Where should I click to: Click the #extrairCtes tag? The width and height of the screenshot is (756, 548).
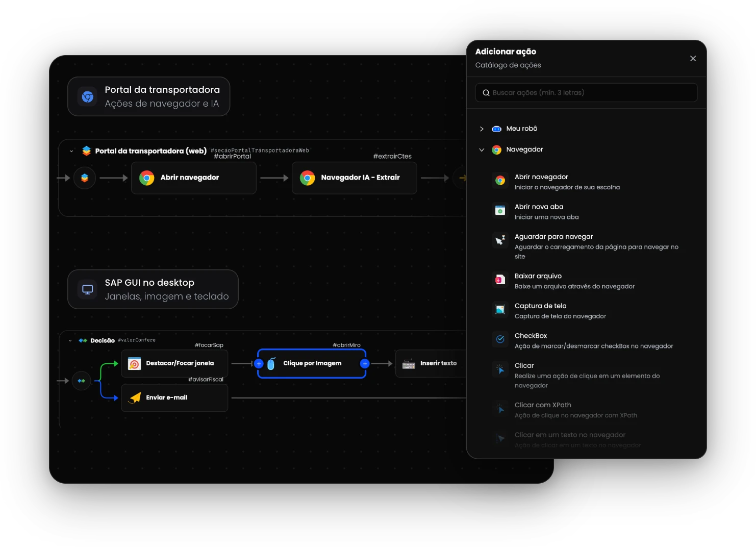[x=392, y=156]
